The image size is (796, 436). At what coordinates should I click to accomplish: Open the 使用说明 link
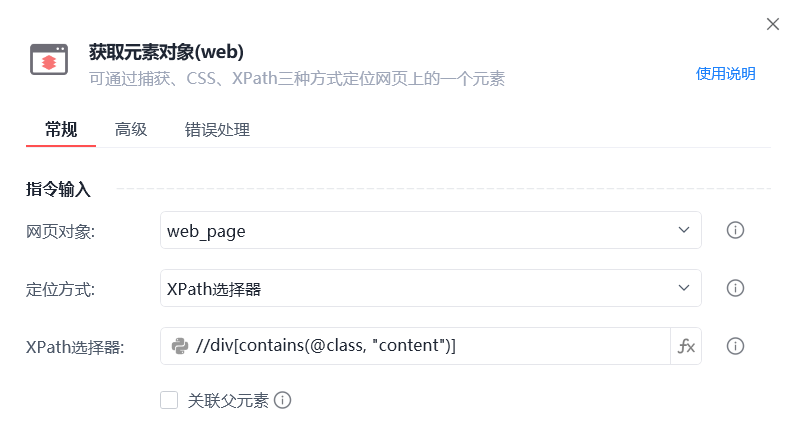725,74
